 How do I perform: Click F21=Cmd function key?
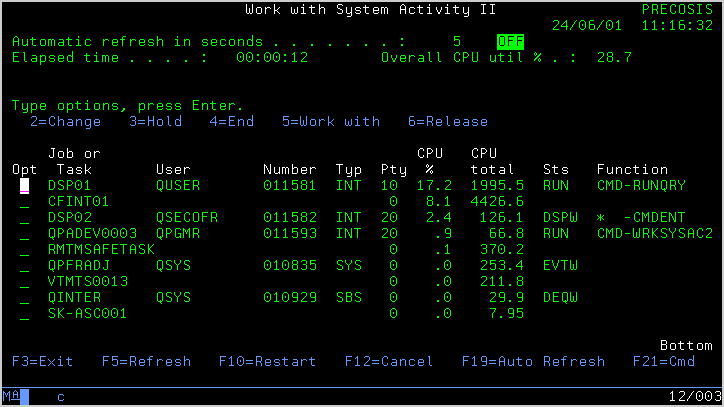click(x=664, y=361)
